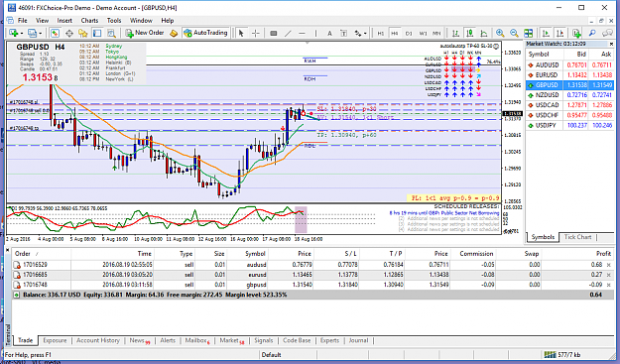Select the Text 'A' tool
Viewport: 620px width, 364px height.
coord(329,33)
